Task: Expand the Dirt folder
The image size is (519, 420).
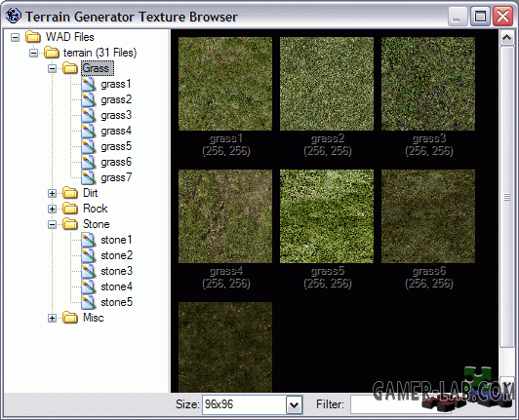Action: [x=52, y=193]
